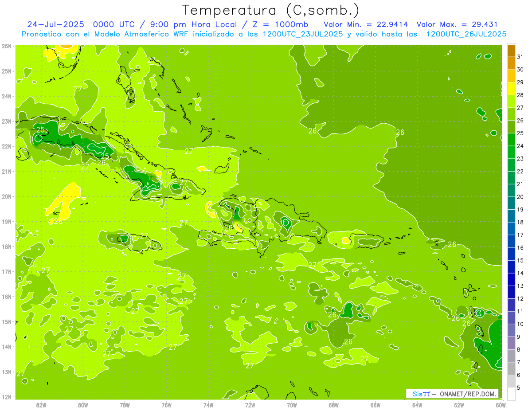Click the '72W' longitude axis label
Screen dimensions: 532x411
250,405
